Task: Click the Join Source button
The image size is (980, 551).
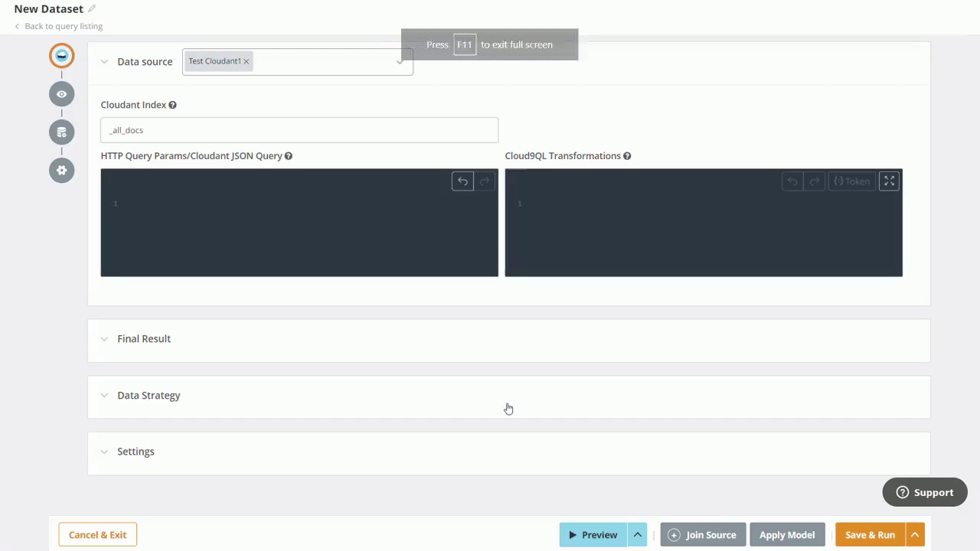Action: [x=702, y=534]
